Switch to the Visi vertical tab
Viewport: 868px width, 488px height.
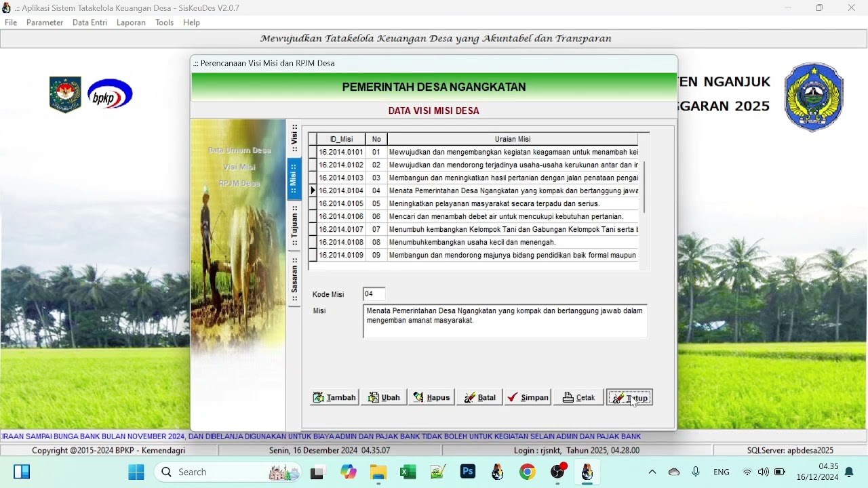(294, 138)
